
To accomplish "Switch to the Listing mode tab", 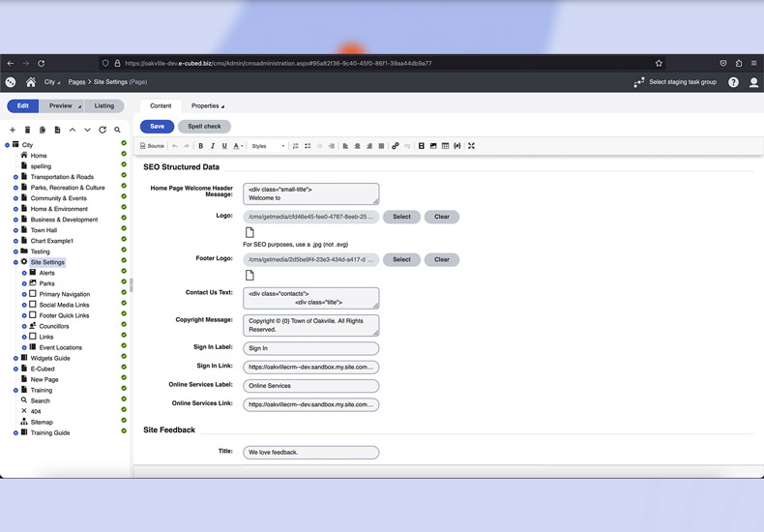I will coord(103,106).
